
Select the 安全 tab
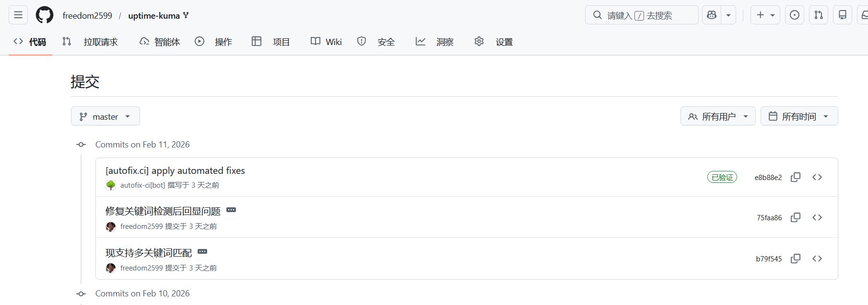tap(376, 42)
